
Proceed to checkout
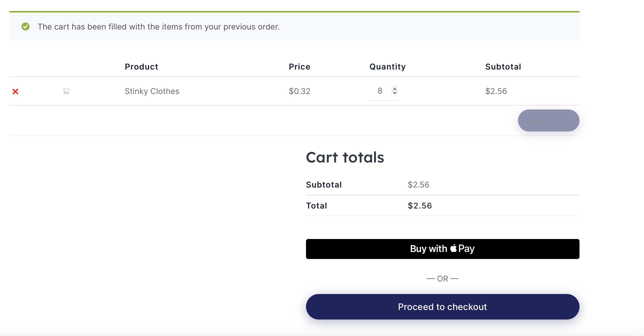pyautogui.click(x=442, y=307)
